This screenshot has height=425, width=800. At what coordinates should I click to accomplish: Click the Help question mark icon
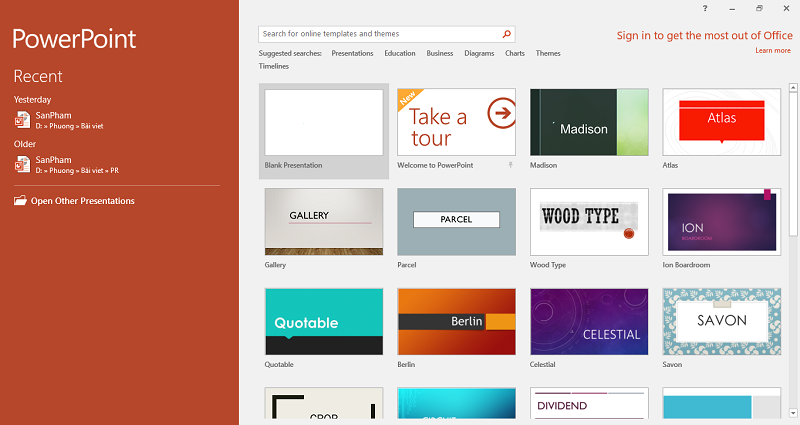coord(705,8)
